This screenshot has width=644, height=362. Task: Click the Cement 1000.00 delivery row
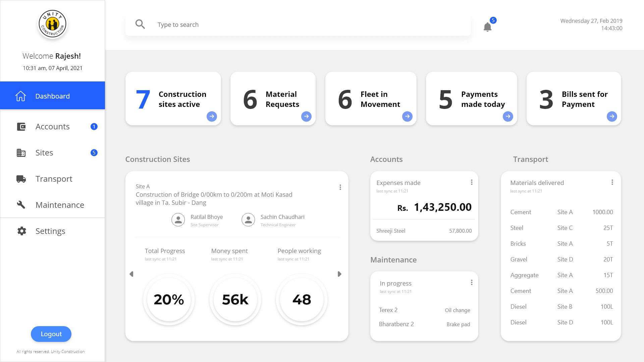(x=561, y=212)
